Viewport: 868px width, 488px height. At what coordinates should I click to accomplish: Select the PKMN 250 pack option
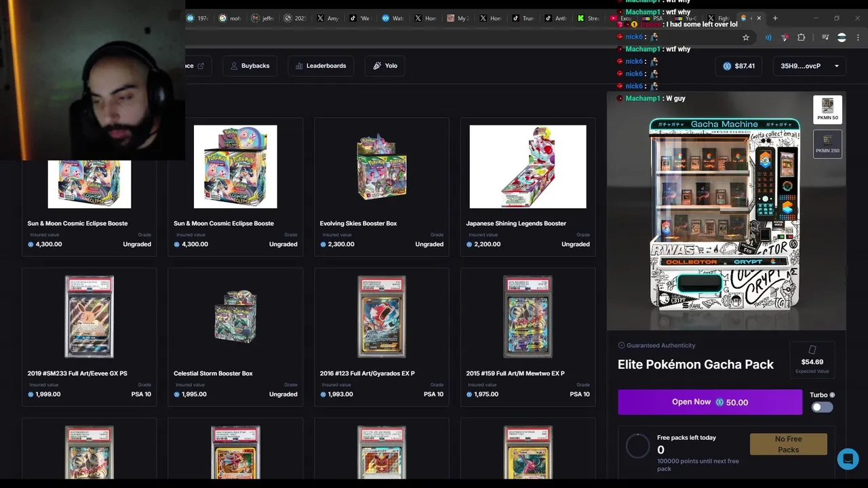pos(827,143)
